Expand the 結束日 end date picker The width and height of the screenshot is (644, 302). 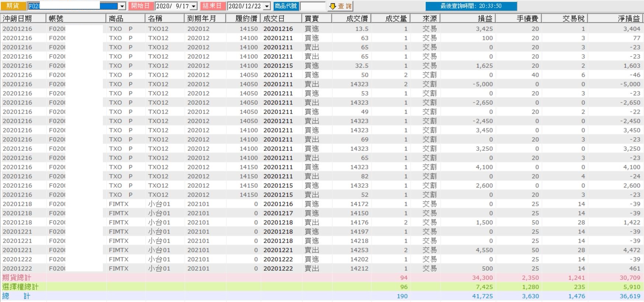coord(267,6)
